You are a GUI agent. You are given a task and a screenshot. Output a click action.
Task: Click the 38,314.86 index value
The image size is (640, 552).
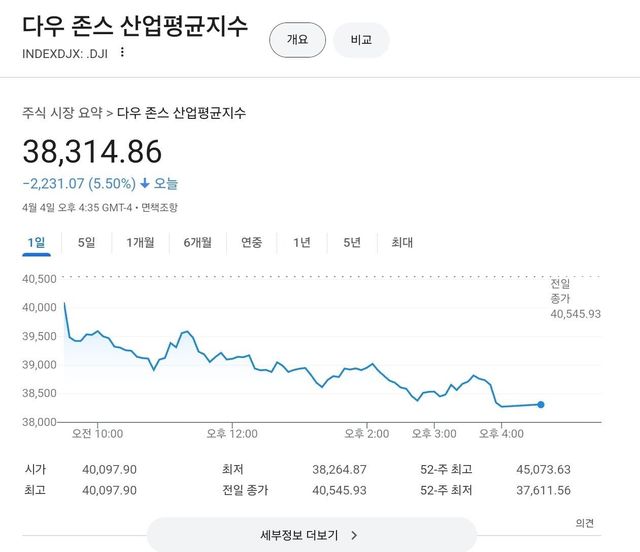pos(92,151)
